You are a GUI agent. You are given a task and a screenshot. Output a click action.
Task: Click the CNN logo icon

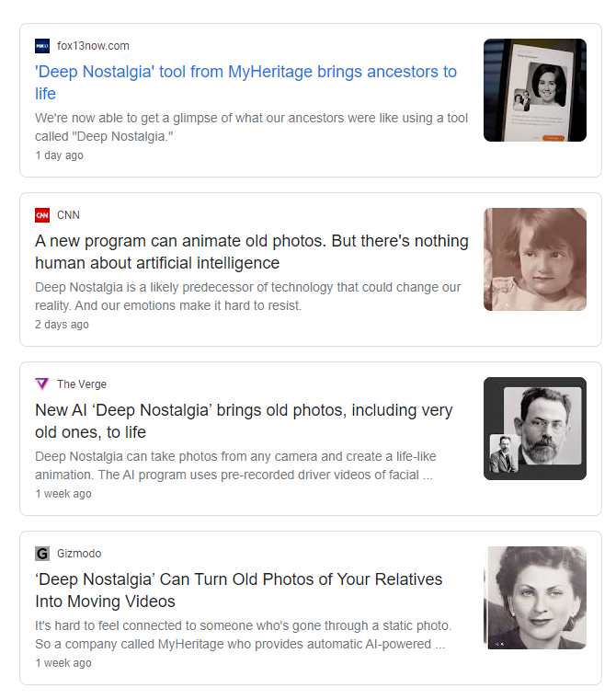coord(42,215)
